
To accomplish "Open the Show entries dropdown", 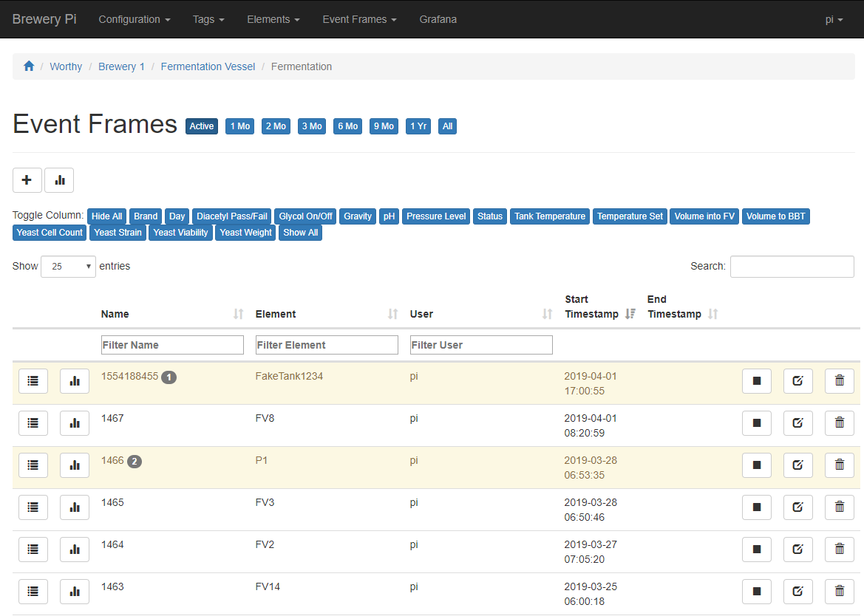I will click(x=67, y=266).
